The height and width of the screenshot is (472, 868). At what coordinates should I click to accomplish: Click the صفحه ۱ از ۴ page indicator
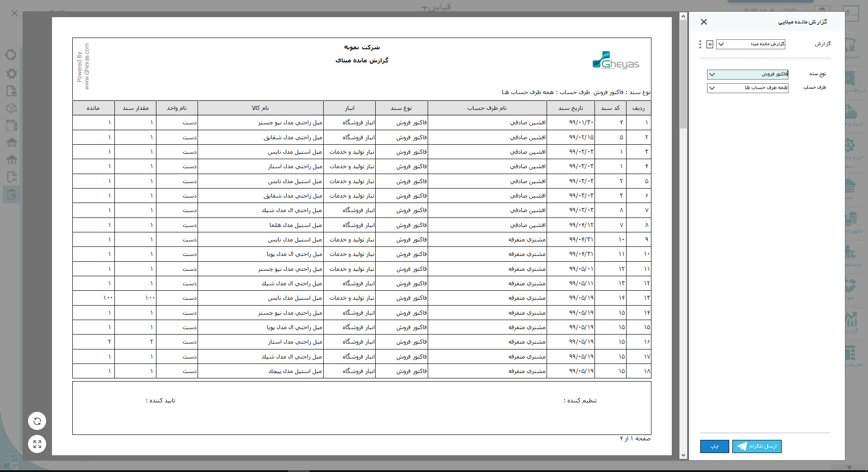tap(635, 439)
